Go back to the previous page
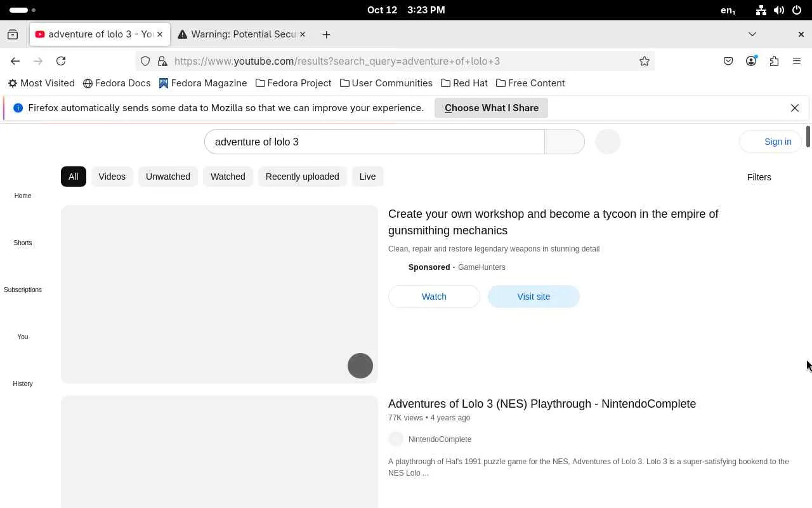Screen dimensions: 812x508 click(x=15, y=61)
